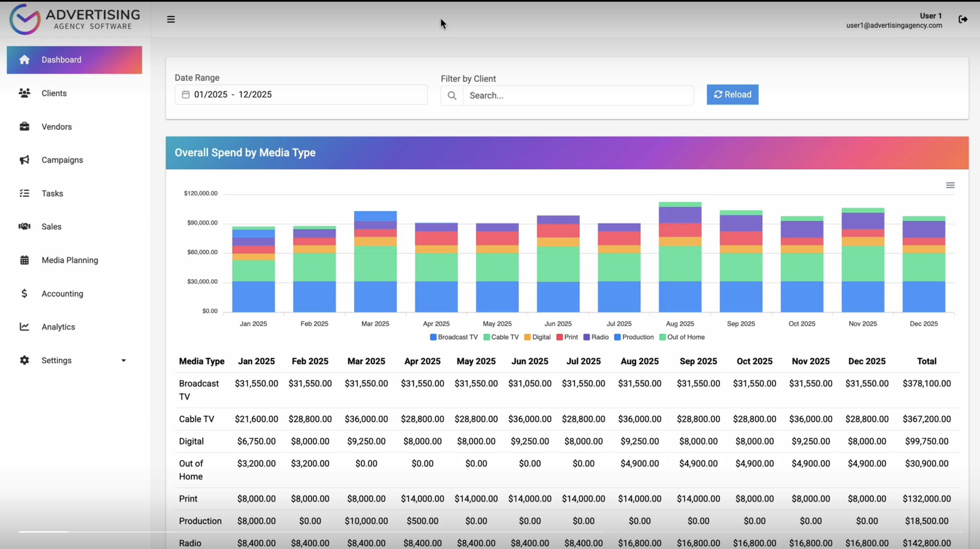Click the search magnifier icon in client filter
The height and width of the screenshot is (549, 980).
(x=452, y=95)
